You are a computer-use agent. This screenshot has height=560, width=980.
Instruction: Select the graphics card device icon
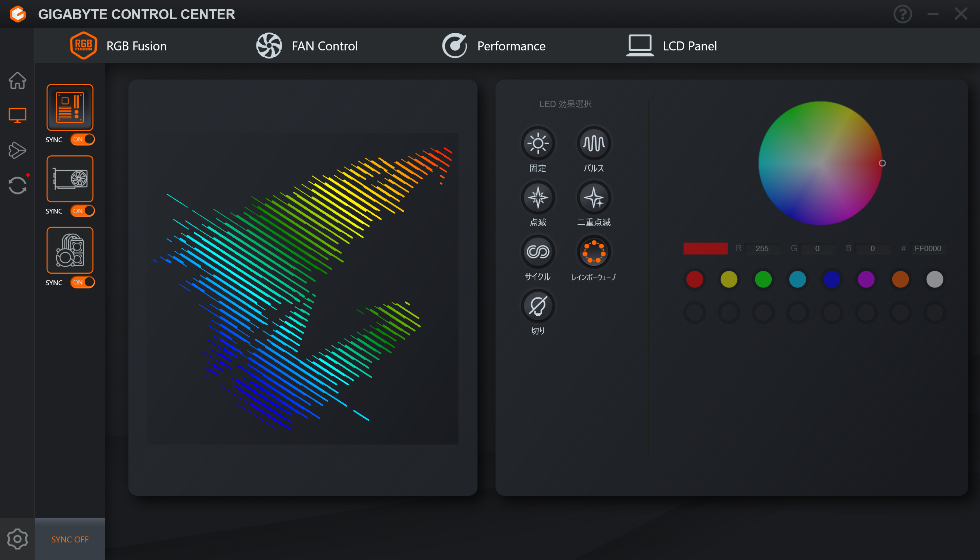69,179
